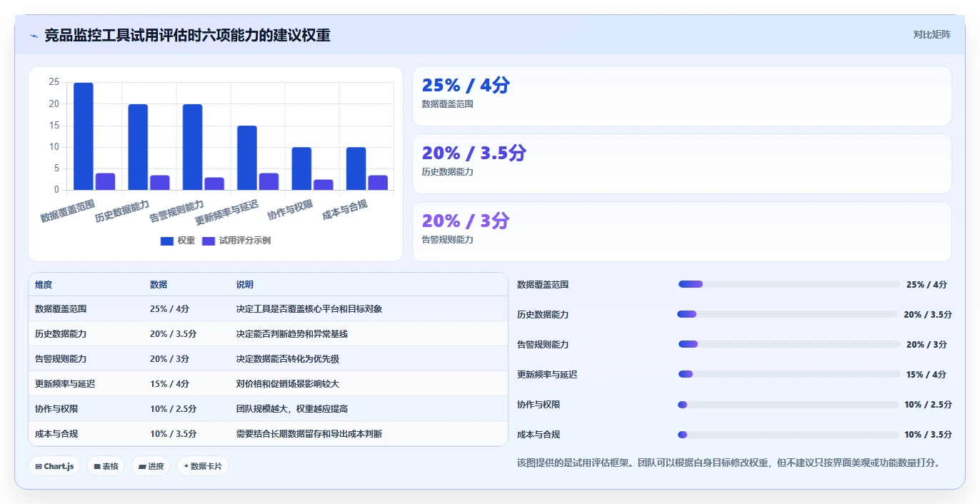Toggle the 试用评分示例 legend swatch

click(x=209, y=241)
